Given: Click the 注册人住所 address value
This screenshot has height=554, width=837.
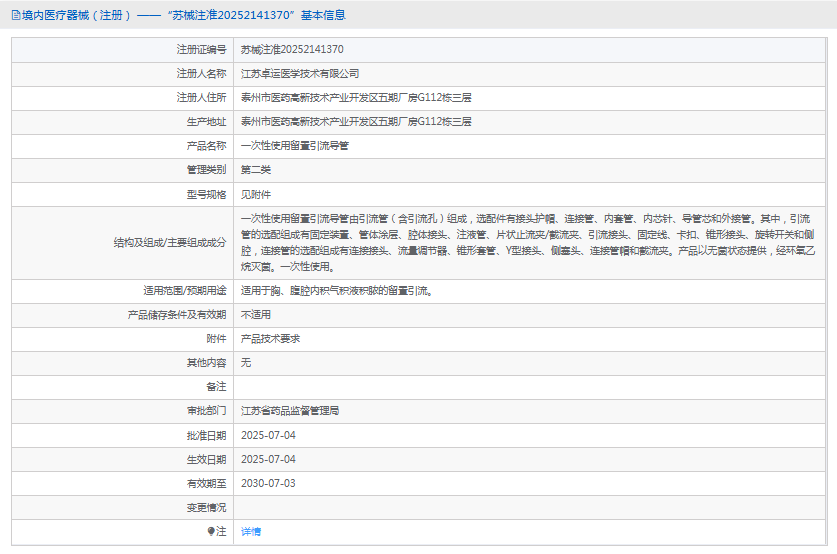Looking at the screenshot, I should coord(356,98).
